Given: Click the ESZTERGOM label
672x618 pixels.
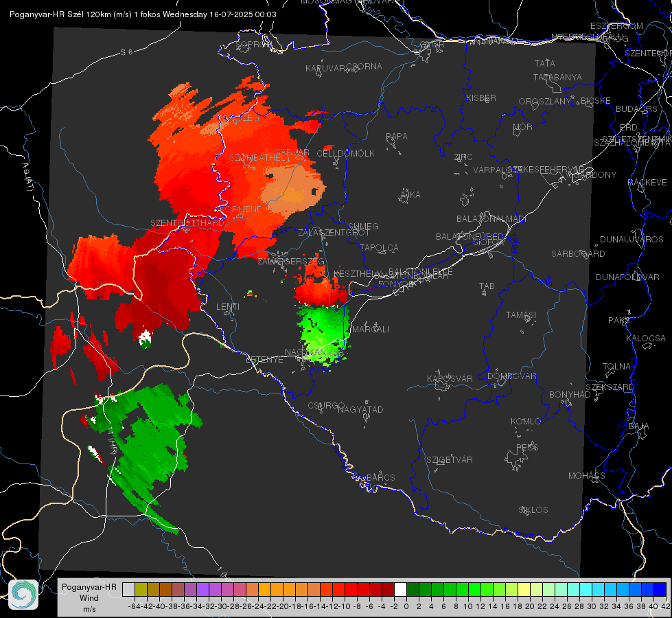Looking at the screenshot, I should coord(616,26).
